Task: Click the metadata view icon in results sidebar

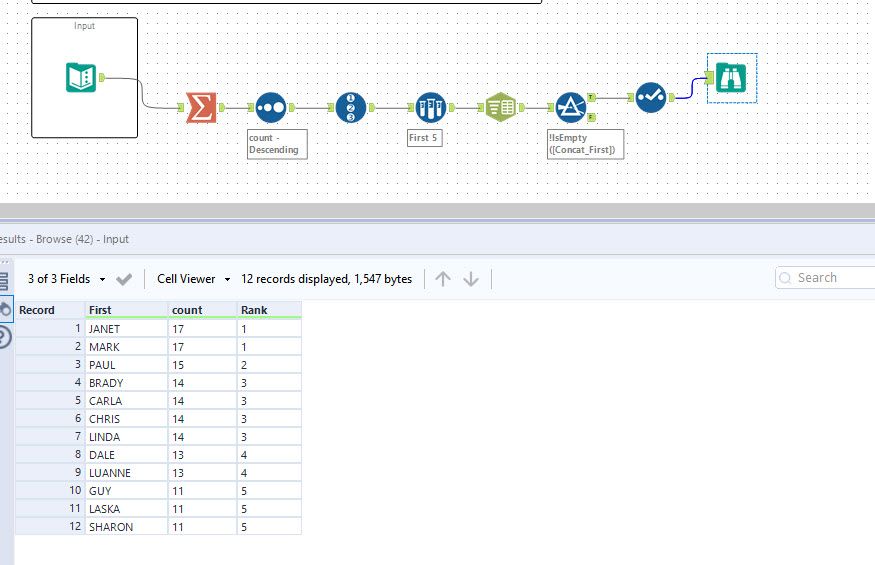Action: click(4, 281)
